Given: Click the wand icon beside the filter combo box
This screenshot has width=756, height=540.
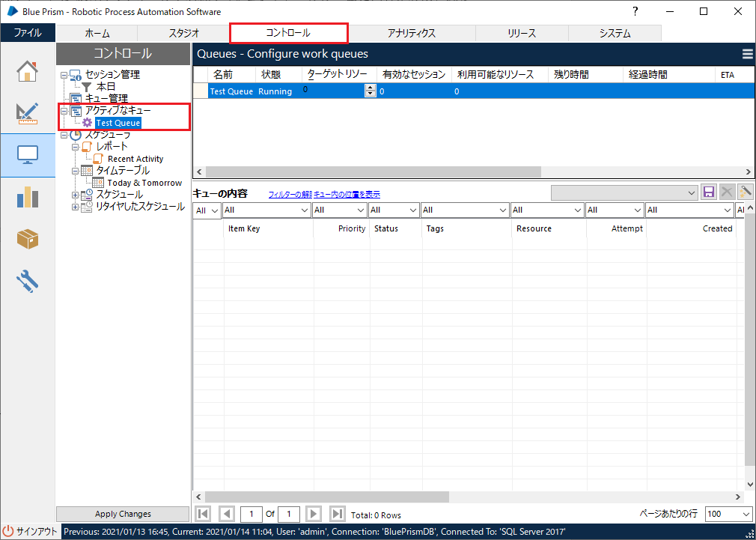Looking at the screenshot, I should point(746,192).
